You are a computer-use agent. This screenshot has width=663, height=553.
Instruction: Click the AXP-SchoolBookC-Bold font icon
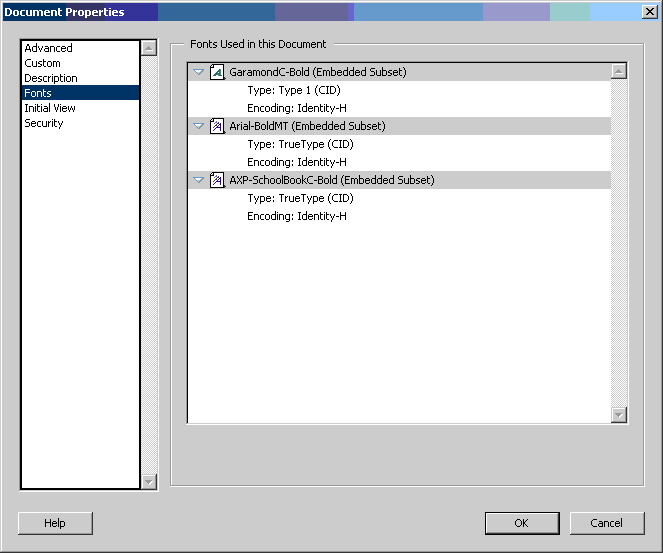click(x=217, y=180)
